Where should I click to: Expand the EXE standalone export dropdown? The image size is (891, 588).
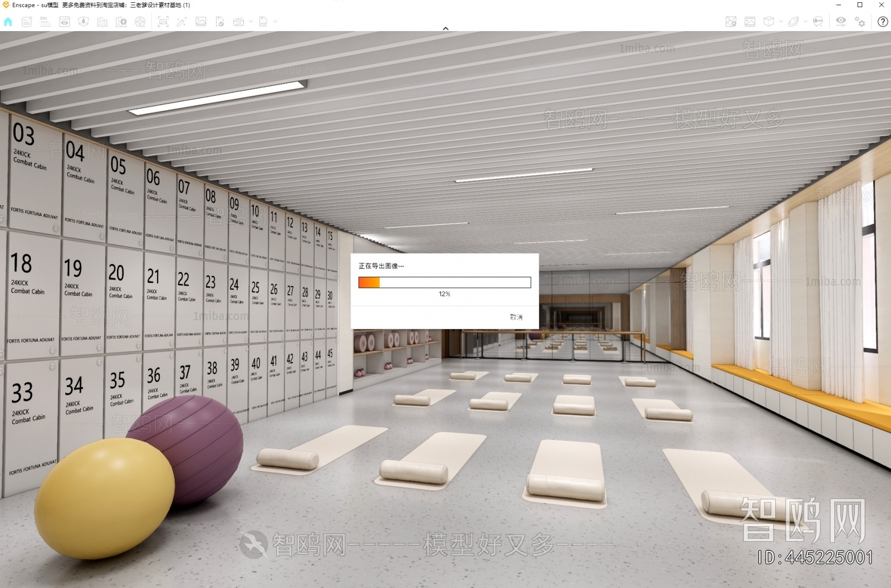coord(275,23)
